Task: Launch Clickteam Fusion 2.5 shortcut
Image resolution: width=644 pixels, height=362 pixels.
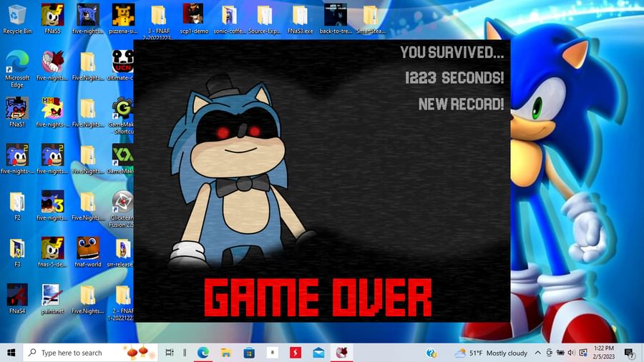Action: click(x=122, y=209)
